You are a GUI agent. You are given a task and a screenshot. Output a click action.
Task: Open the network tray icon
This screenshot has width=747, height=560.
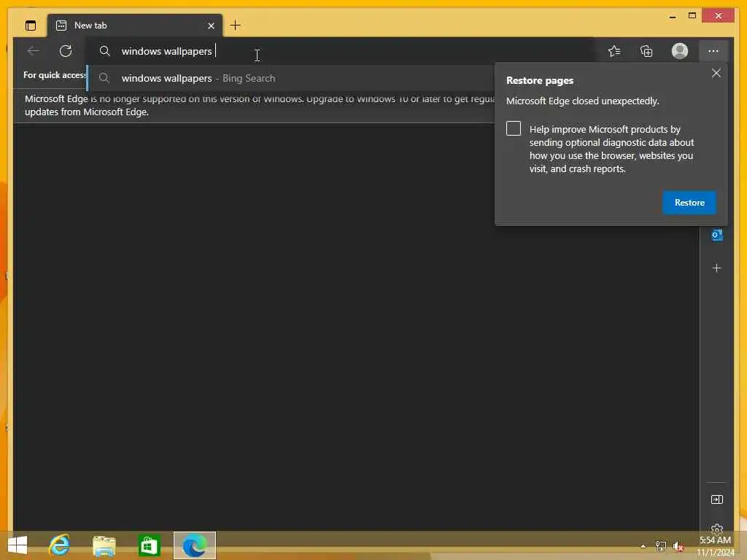(x=661, y=546)
